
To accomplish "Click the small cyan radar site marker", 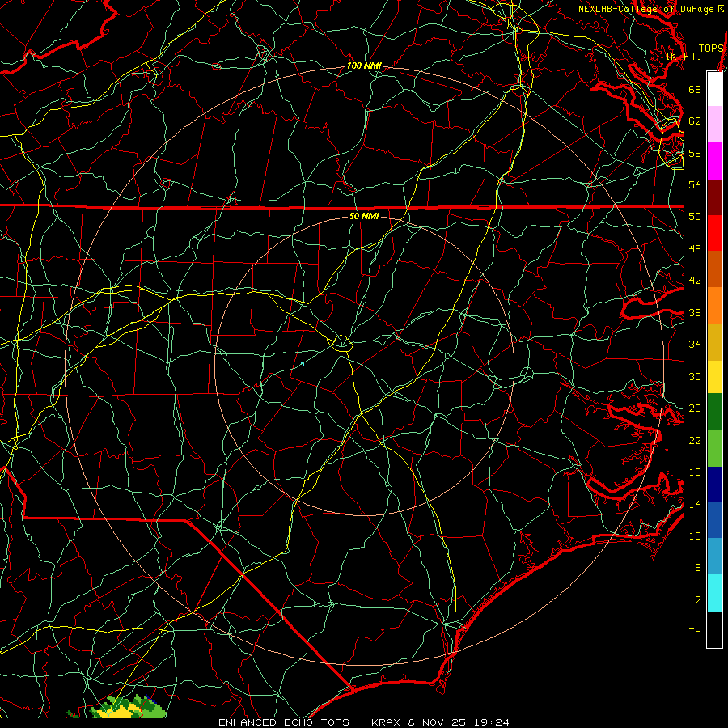I will pos(303,364).
